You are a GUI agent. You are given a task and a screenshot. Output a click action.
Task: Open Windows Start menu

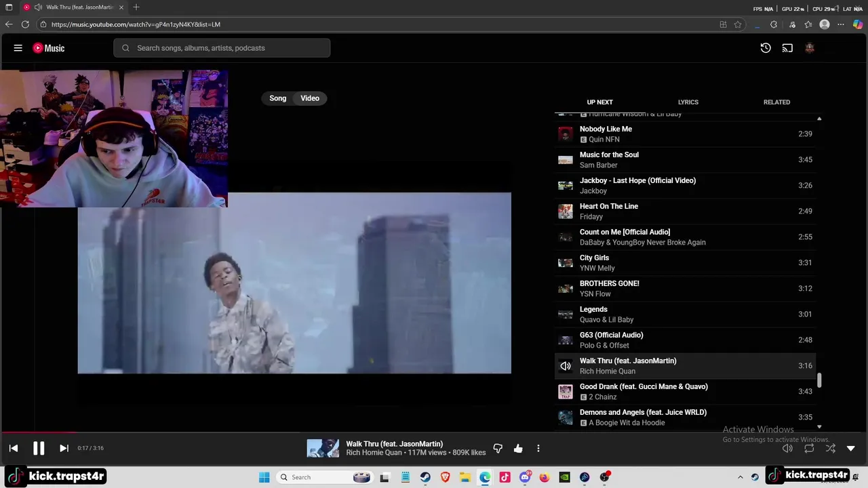point(264,477)
